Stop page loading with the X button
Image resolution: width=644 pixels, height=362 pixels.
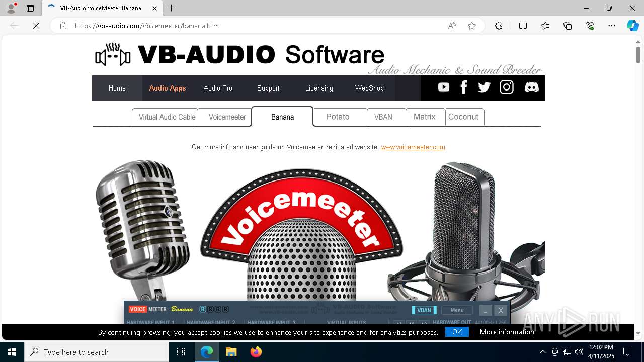coord(36,26)
